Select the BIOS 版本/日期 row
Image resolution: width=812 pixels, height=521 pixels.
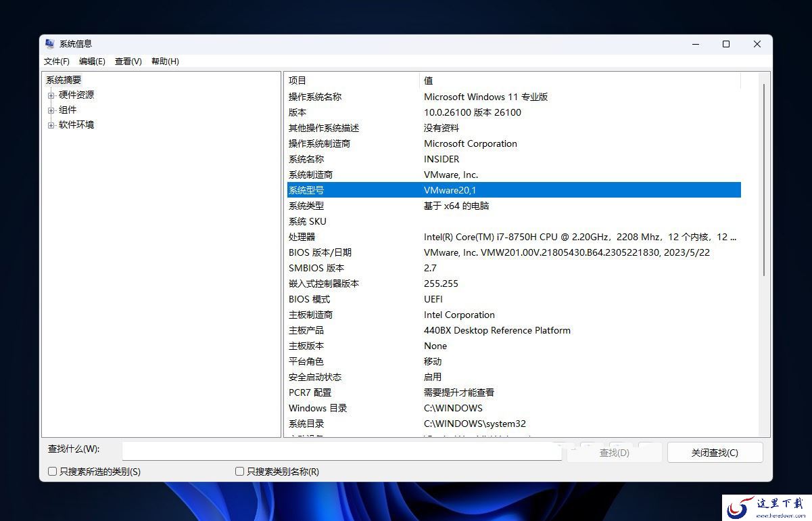514,252
